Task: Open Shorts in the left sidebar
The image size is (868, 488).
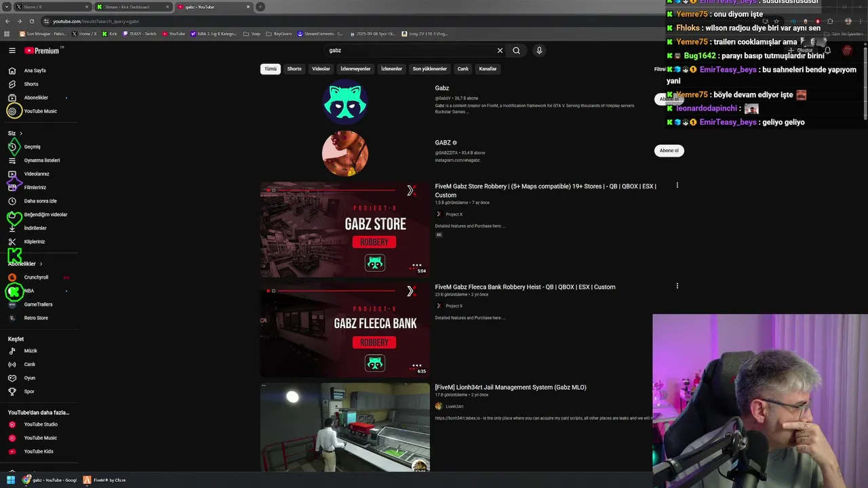Action: pyautogui.click(x=31, y=84)
